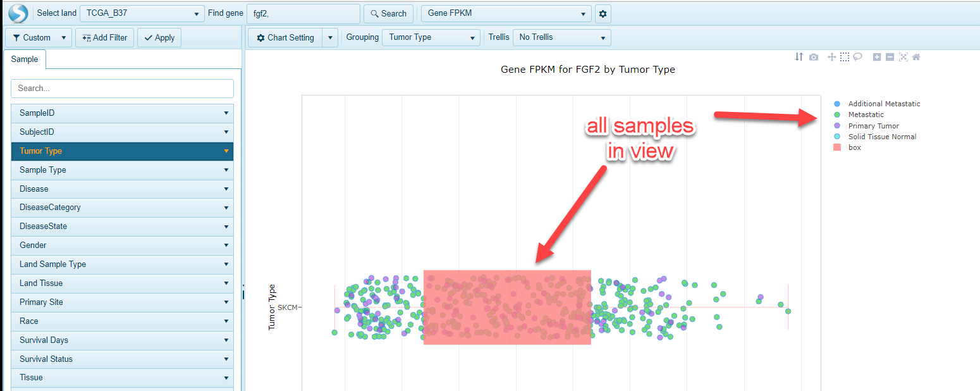Expand the Tumor Type filter row
Viewport: 980px width, 391px height.
coord(226,151)
